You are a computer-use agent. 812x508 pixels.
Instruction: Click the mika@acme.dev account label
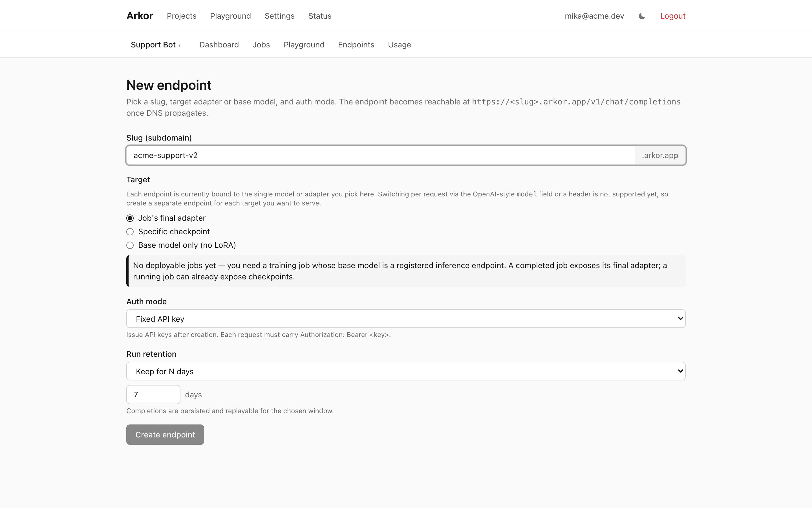pos(594,16)
